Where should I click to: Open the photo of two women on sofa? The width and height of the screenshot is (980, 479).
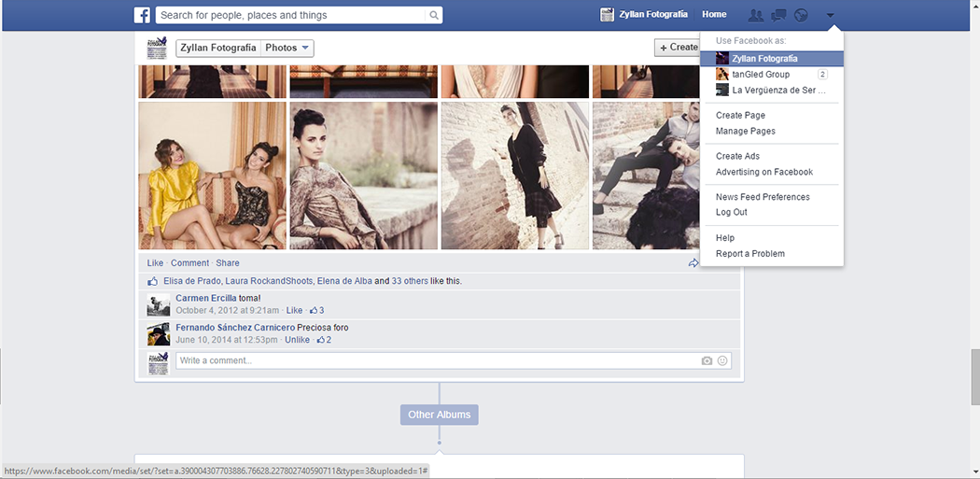[x=212, y=176]
